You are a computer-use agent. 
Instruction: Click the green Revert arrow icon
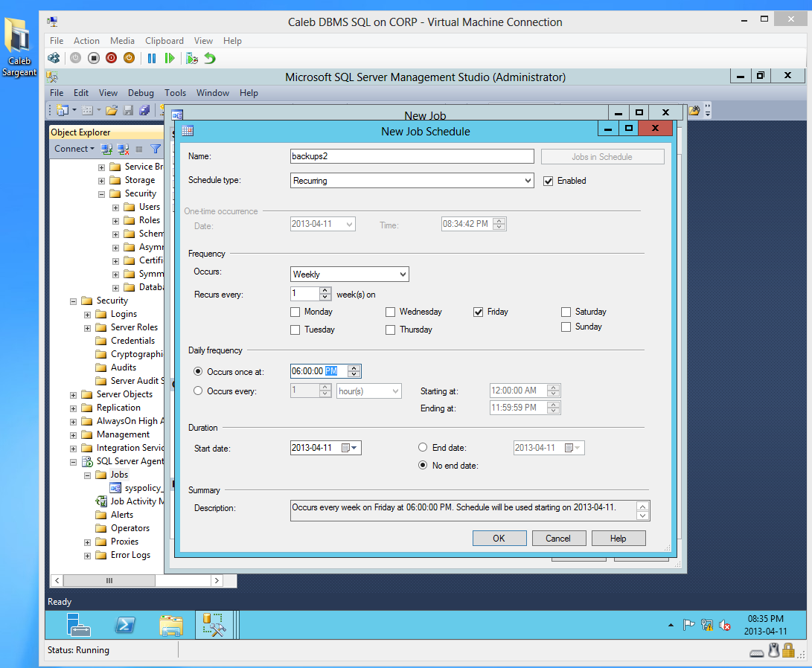(x=210, y=59)
